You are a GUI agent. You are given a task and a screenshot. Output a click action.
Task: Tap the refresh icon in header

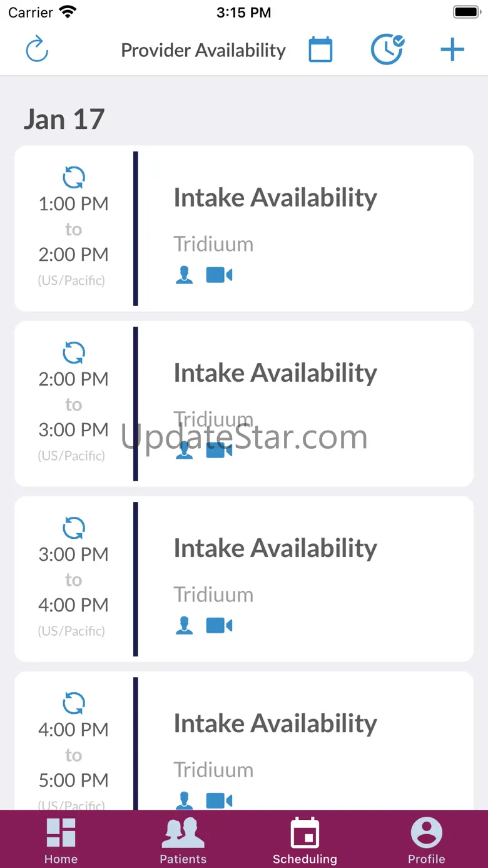click(x=37, y=50)
